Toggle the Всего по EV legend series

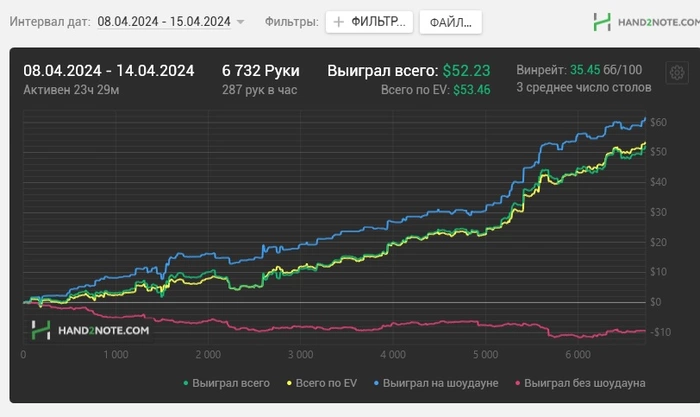pos(322,383)
